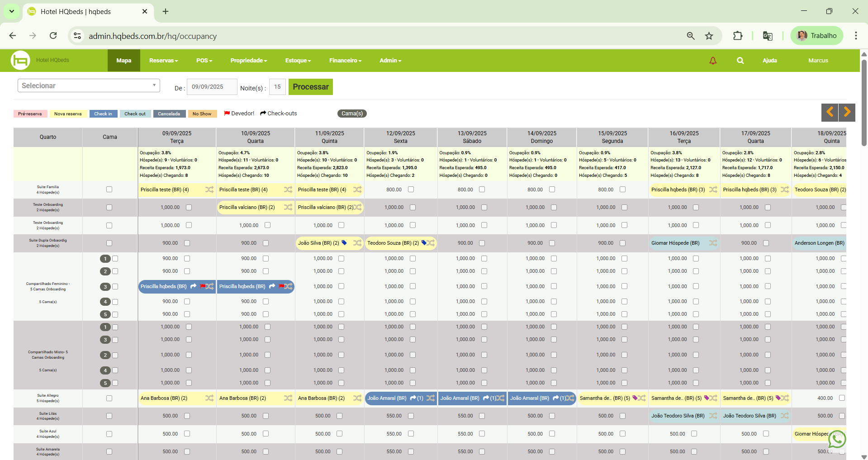Click the blue tag icon on João Silva reservation
This screenshot has height=460, width=868.
(344, 243)
